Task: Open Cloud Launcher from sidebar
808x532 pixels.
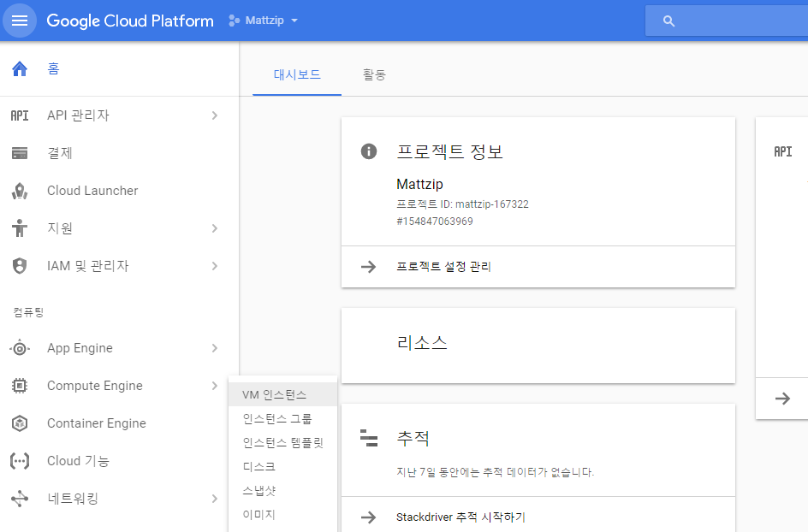Action: pos(120,191)
